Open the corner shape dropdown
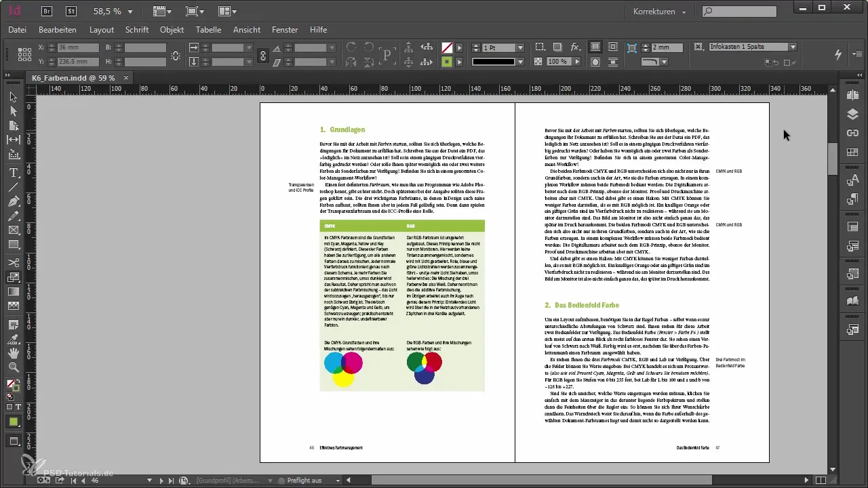The height and width of the screenshot is (488, 868). click(x=664, y=61)
